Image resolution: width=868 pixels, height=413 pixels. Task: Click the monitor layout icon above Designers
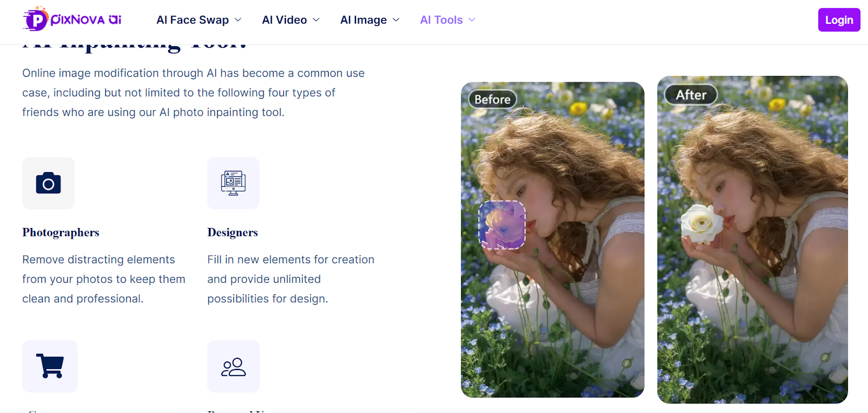click(233, 183)
